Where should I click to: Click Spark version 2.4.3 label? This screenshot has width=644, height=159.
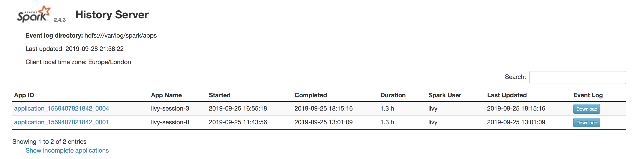click(x=59, y=20)
